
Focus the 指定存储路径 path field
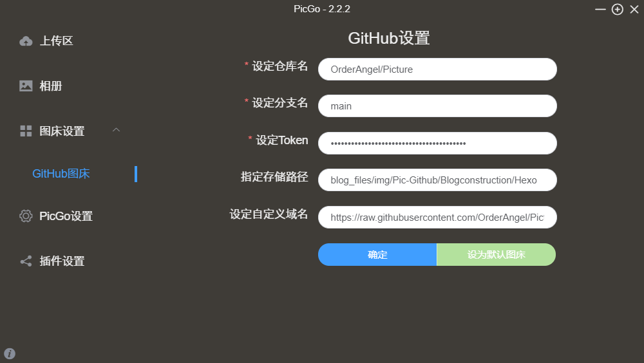click(x=437, y=180)
